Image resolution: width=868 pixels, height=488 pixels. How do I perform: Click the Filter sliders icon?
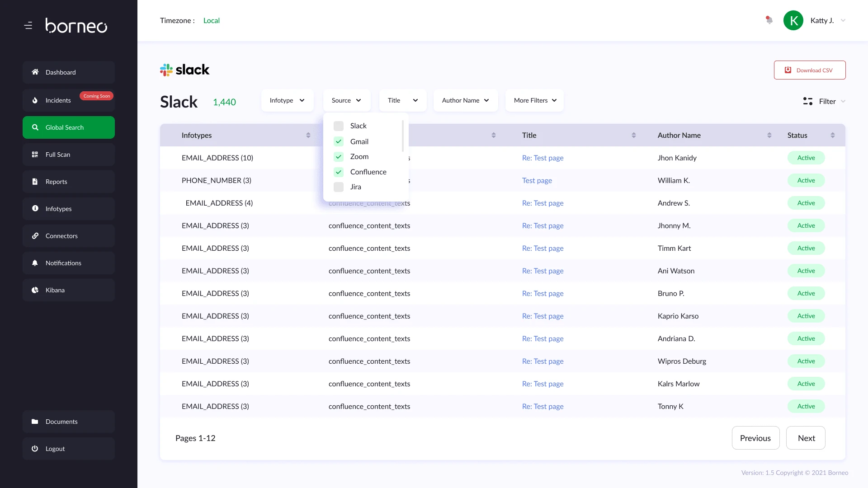(x=807, y=101)
